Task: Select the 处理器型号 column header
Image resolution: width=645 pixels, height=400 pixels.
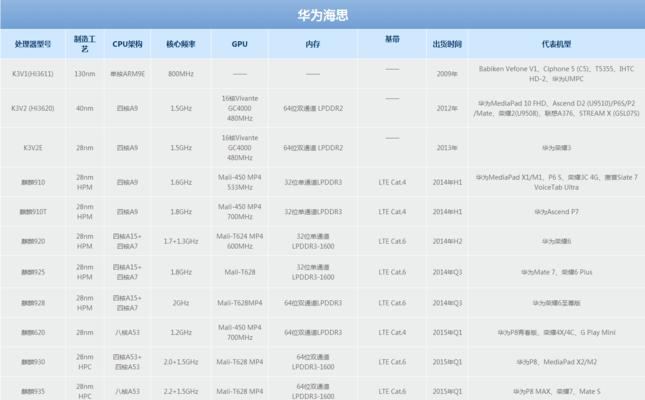Action: click(33, 44)
